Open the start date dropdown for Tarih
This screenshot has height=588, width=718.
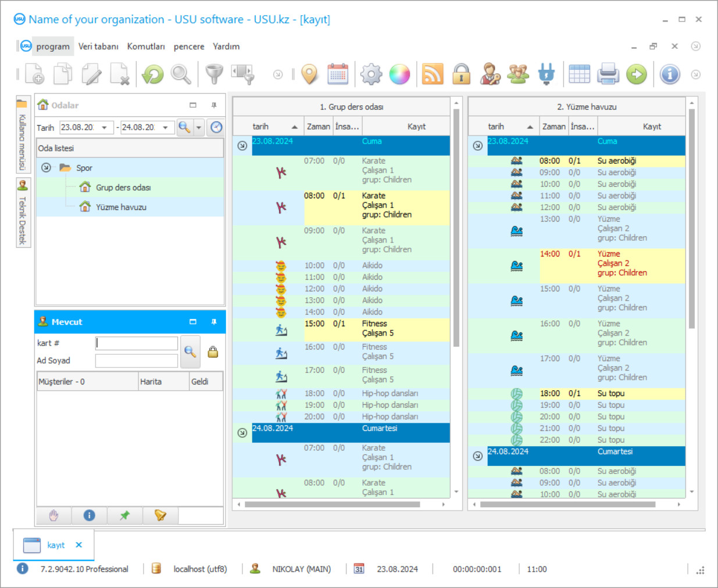[105, 127]
